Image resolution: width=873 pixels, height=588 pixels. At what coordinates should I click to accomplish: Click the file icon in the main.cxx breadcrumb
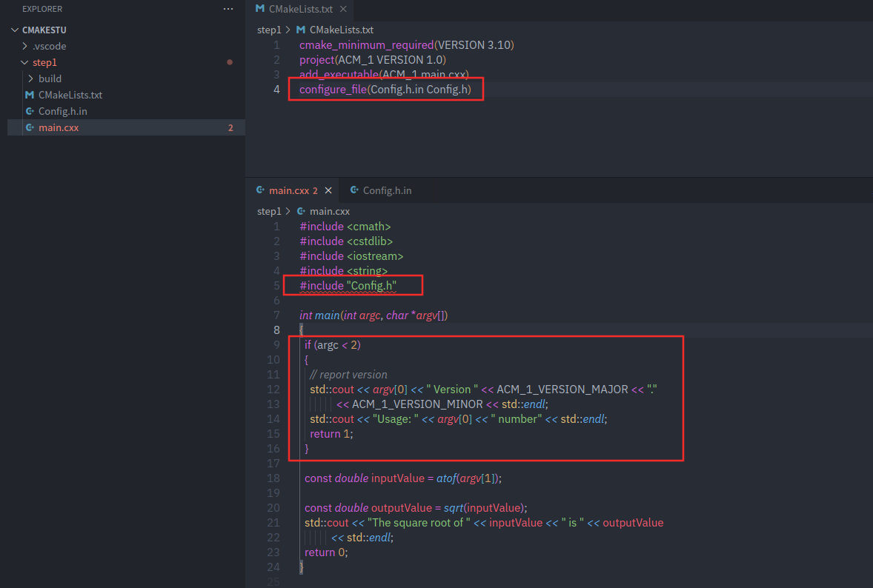301,211
